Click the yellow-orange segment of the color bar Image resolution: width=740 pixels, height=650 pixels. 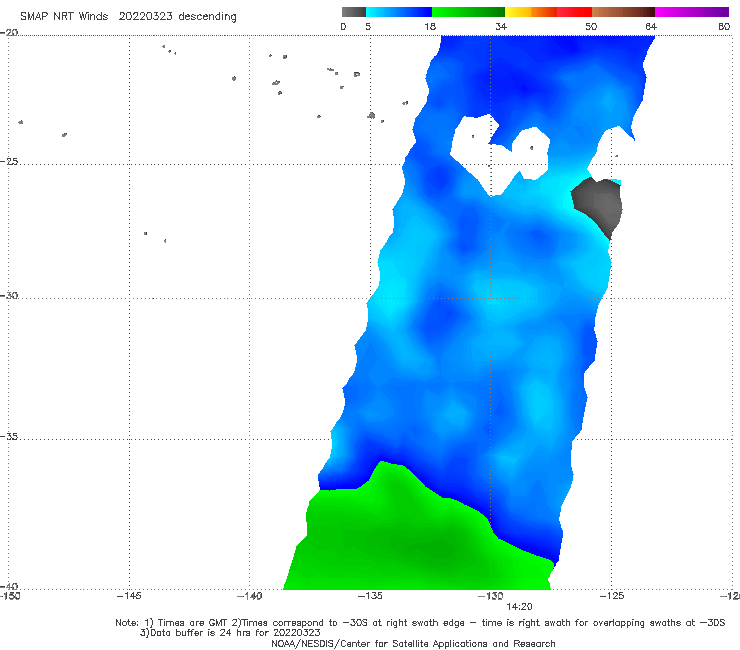[x=531, y=12]
